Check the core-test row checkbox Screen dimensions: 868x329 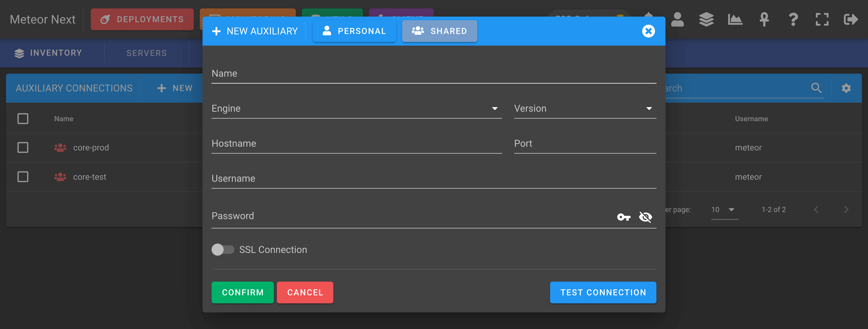23,177
